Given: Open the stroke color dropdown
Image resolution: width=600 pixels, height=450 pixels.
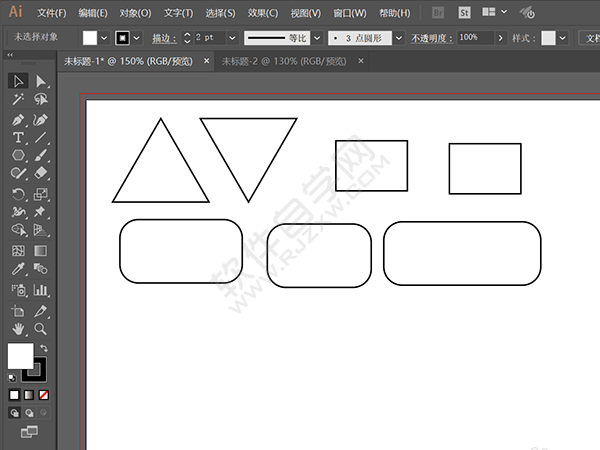Looking at the screenshot, I should tap(139, 37).
